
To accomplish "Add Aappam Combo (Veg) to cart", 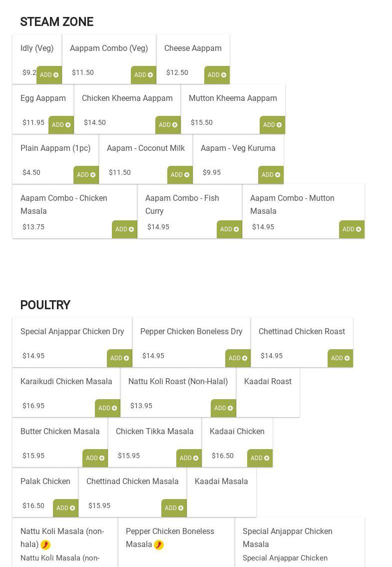I will pos(143,75).
